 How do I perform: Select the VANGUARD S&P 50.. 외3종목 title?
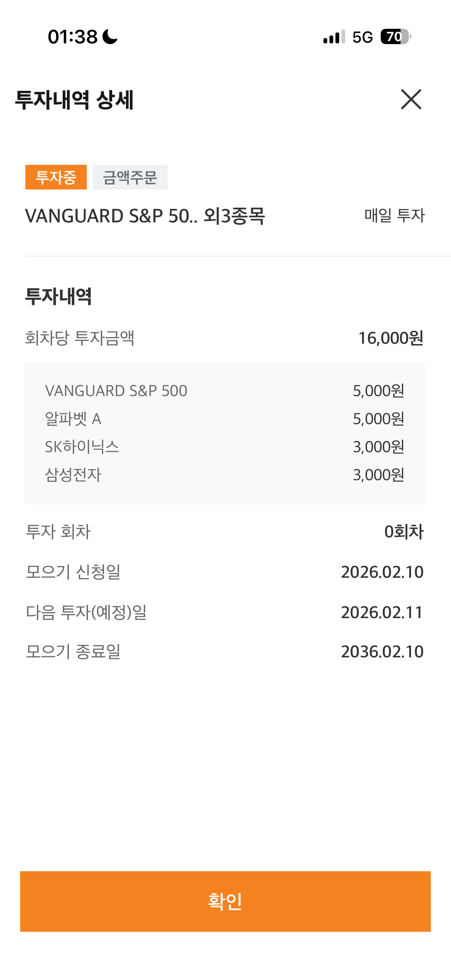(145, 216)
